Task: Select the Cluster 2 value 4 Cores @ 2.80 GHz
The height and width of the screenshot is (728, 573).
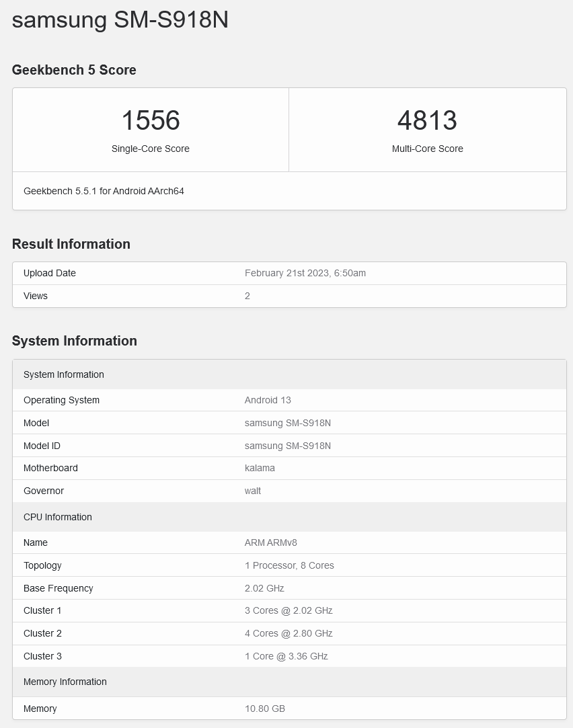Action: tap(289, 633)
